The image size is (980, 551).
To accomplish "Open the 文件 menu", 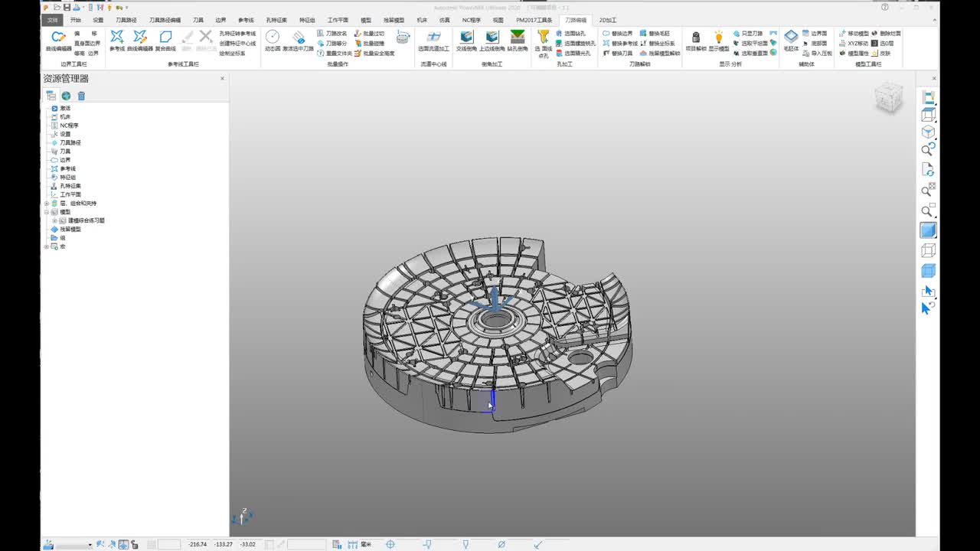I will point(52,20).
